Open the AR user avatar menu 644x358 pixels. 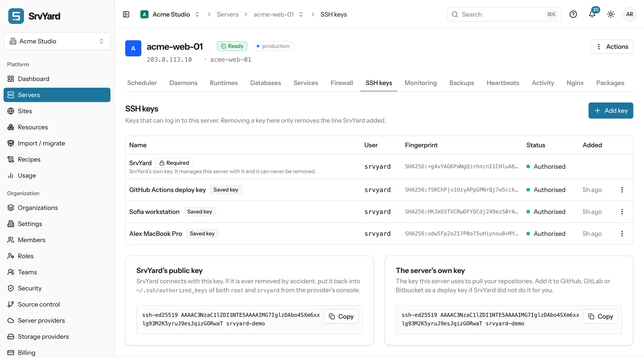(630, 15)
